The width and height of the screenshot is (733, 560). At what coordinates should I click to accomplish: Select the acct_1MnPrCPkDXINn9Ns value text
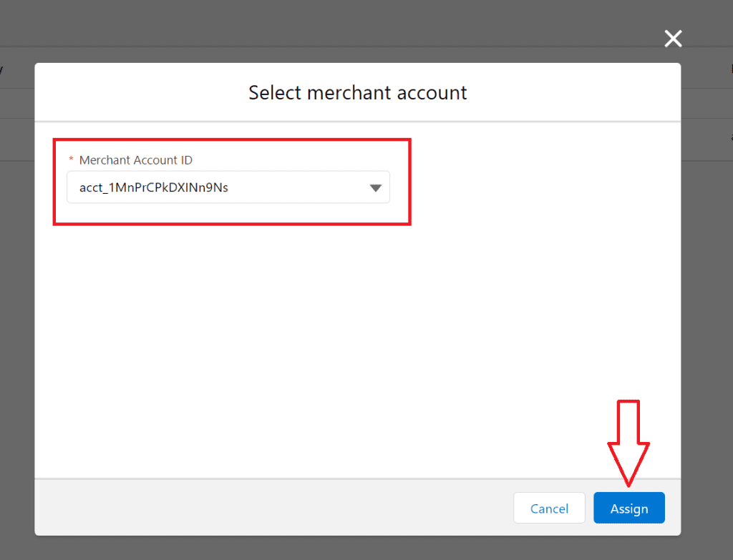pos(153,188)
